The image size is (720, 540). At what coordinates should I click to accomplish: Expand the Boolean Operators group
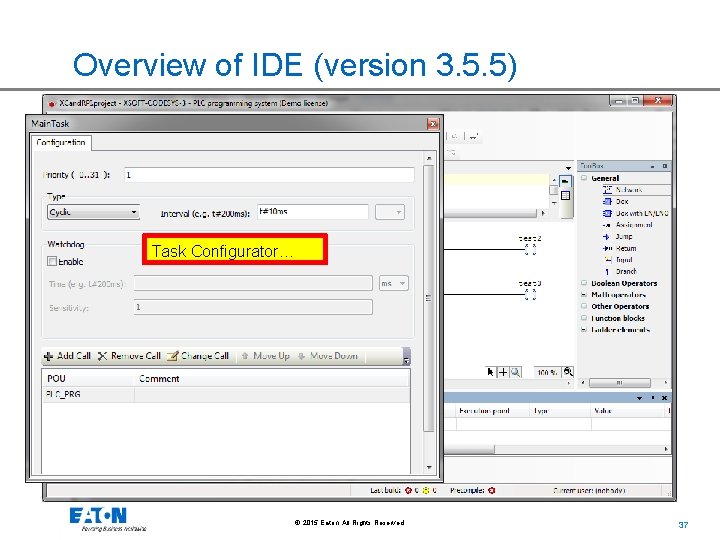coord(584,283)
